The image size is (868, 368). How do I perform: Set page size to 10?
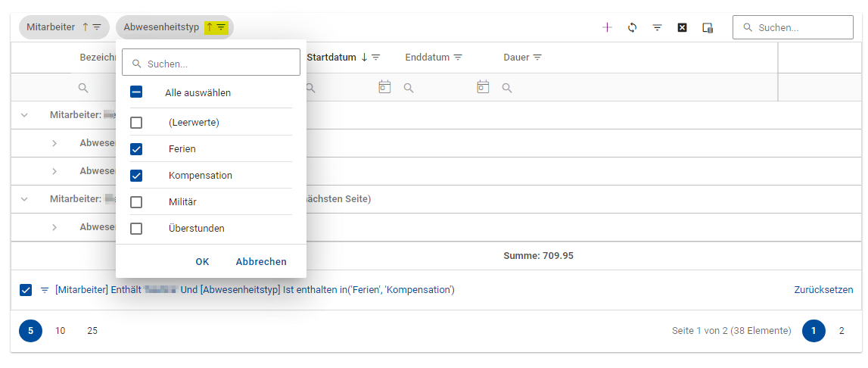(x=61, y=331)
